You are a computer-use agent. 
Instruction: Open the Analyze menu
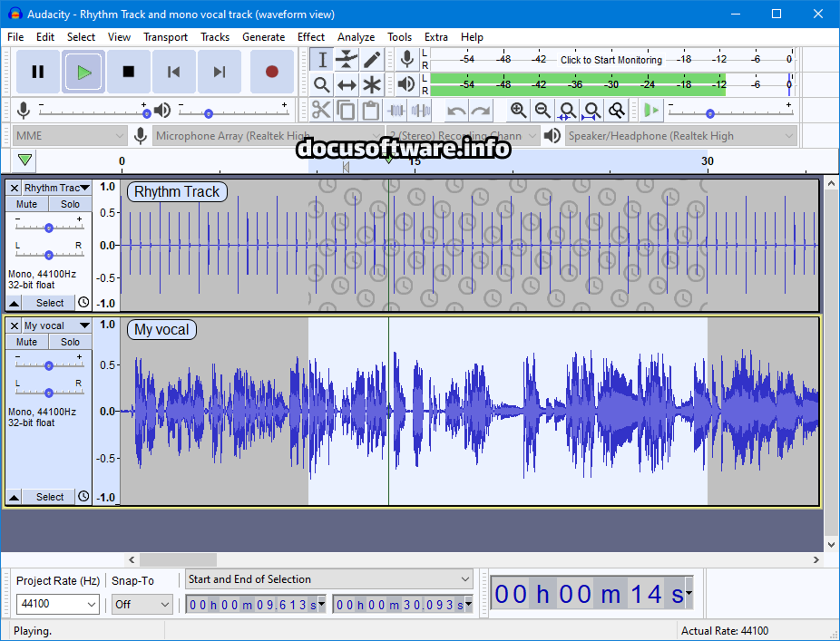pos(356,37)
